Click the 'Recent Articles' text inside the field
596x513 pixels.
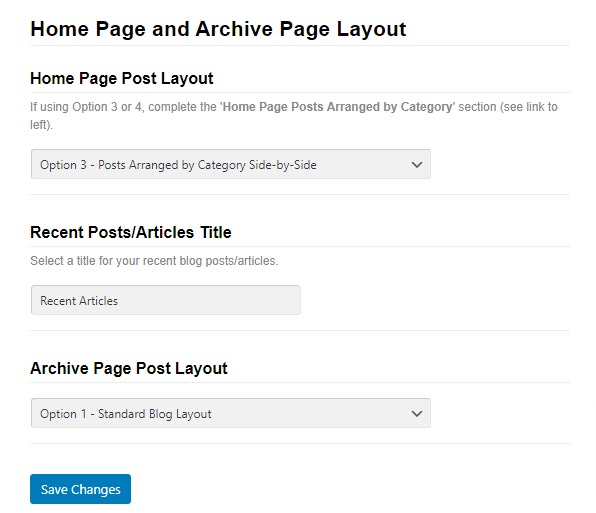(79, 301)
